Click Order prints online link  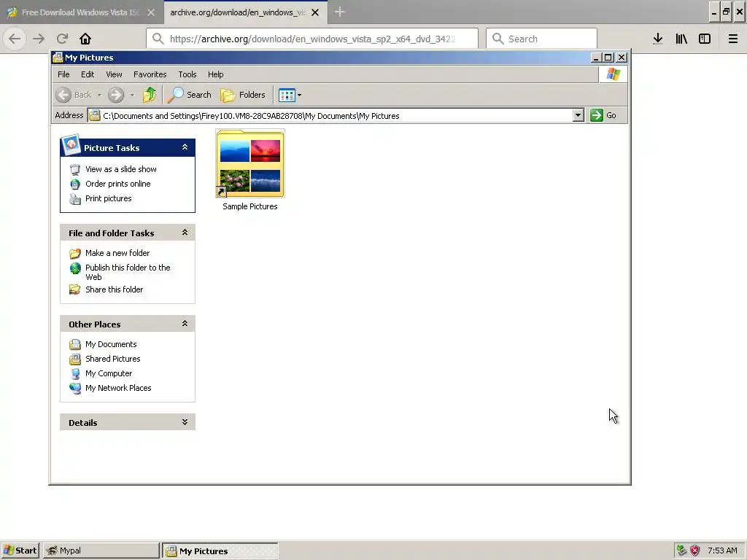click(x=117, y=184)
